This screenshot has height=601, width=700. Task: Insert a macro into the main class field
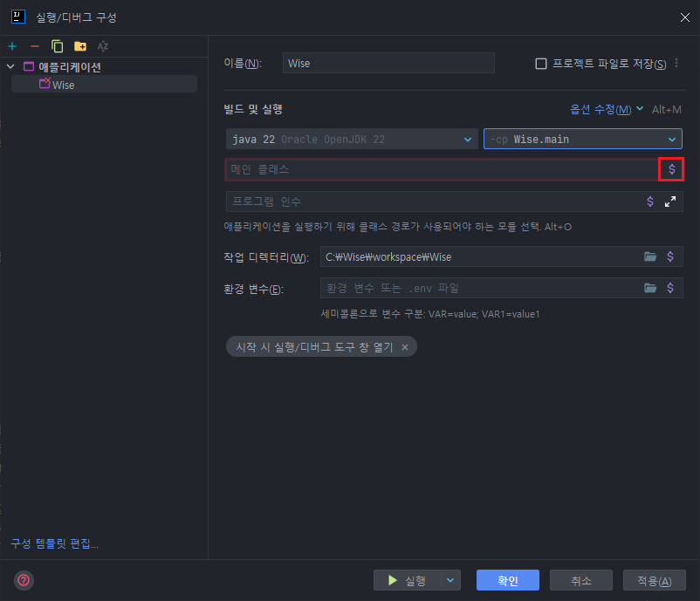coord(670,168)
